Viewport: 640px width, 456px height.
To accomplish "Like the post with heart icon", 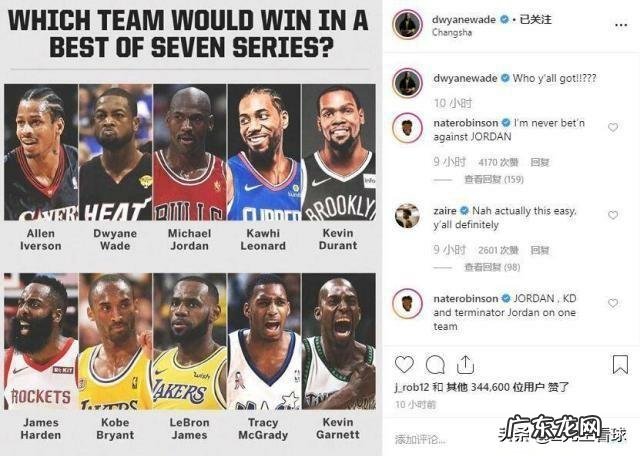I will pyautogui.click(x=404, y=364).
